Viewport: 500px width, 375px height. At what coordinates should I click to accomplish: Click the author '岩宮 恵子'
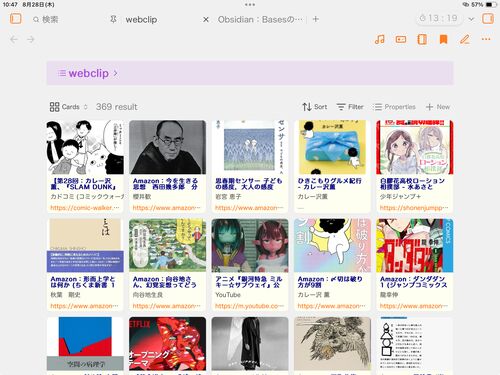pyautogui.click(x=228, y=197)
